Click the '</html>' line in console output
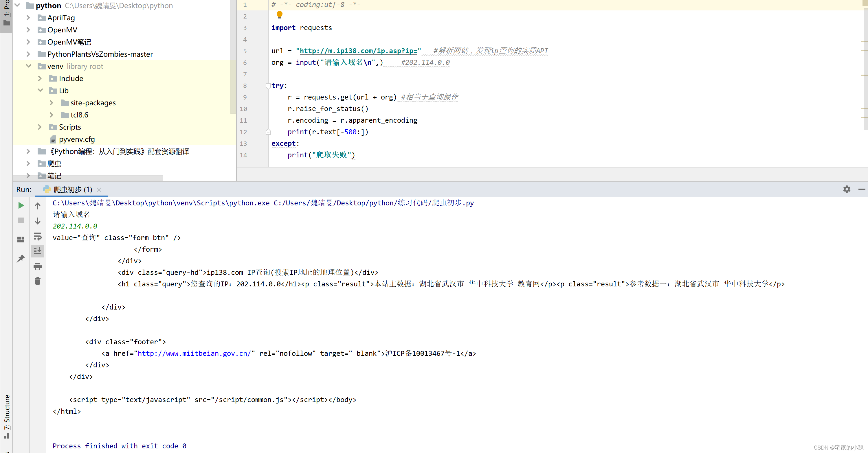This screenshot has width=868, height=453. click(67, 411)
